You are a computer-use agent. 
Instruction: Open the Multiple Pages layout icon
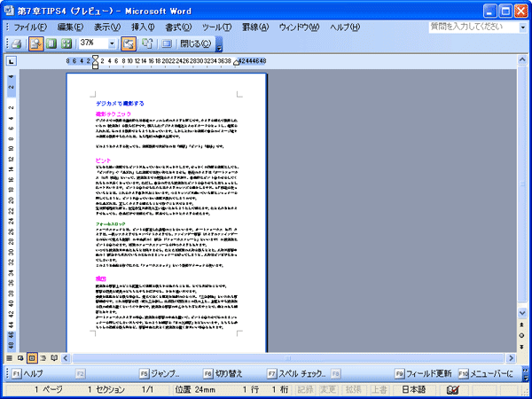point(66,43)
